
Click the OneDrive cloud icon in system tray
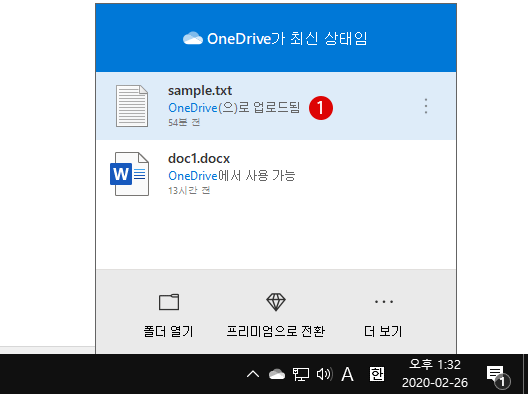[277, 374]
